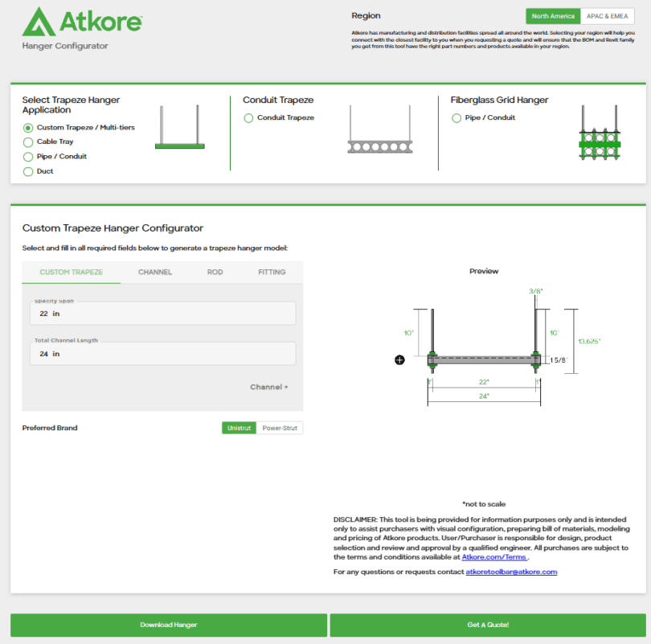This screenshot has height=644, width=651.
Task: Open the Atkore.com/Terms link
Action: pos(493,556)
